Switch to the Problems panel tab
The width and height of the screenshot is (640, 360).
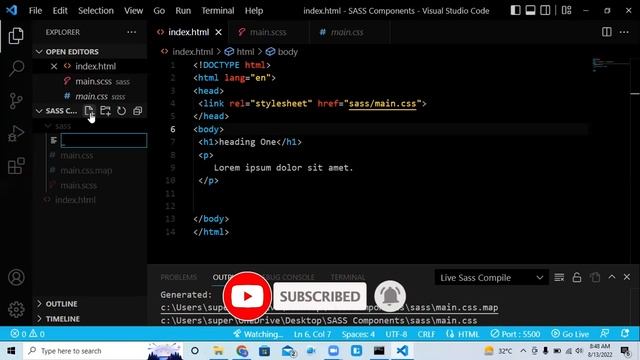(x=178, y=277)
